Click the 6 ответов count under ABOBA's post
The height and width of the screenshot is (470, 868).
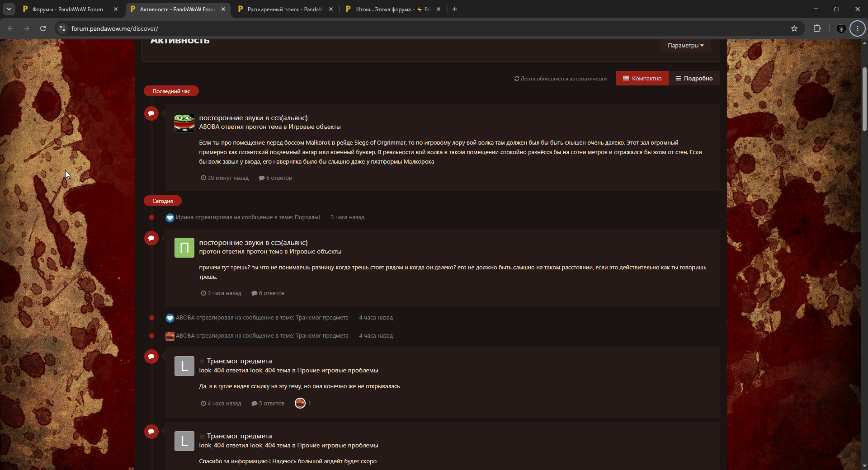275,178
